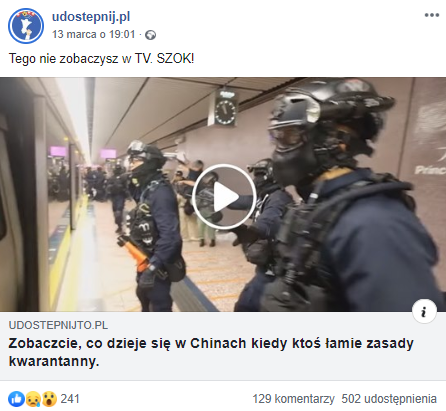
Task: Click the video thumbnail of riot police
Action: click(223, 195)
